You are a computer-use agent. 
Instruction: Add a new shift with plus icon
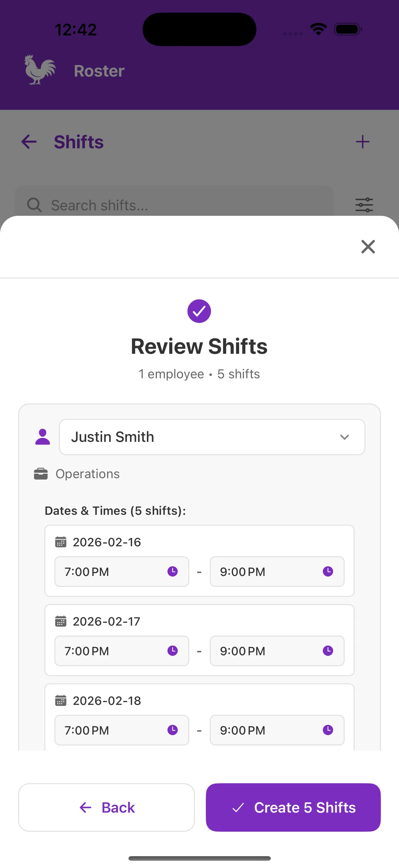coord(363,142)
